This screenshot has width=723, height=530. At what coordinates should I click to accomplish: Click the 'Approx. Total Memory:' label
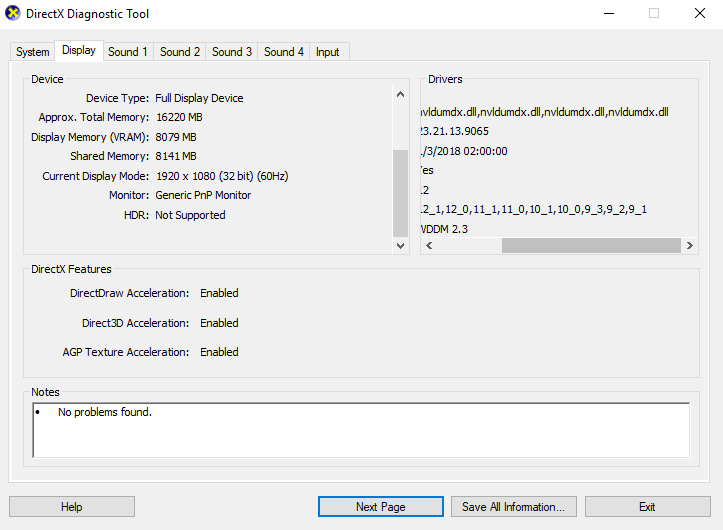click(94, 117)
